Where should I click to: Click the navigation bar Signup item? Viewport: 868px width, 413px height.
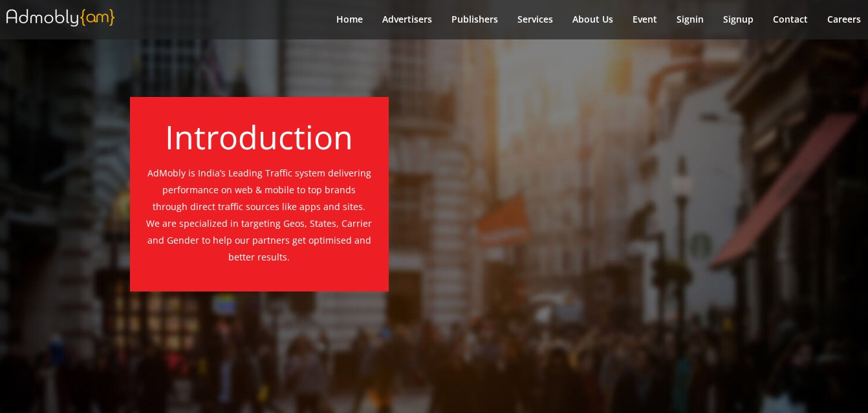click(x=738, y=19)
